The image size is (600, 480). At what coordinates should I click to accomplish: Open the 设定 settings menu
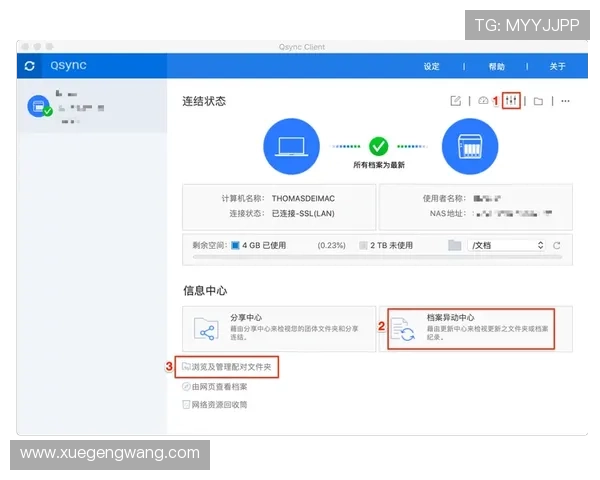tap(431, 67)
